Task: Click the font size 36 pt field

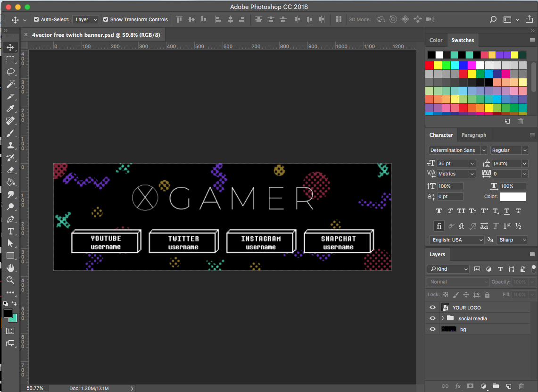Action: click(452, 163)
